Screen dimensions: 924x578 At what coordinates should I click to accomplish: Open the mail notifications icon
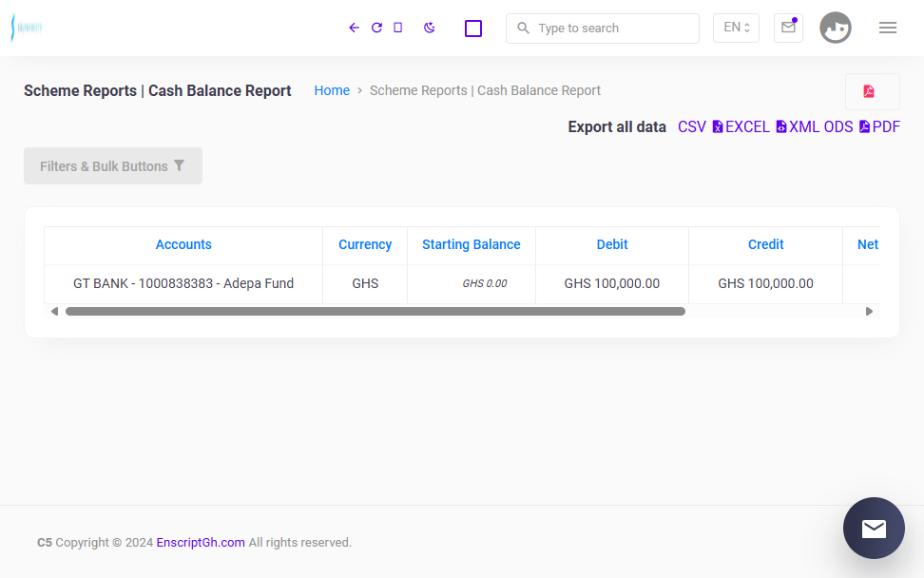[x=788, y=28]
